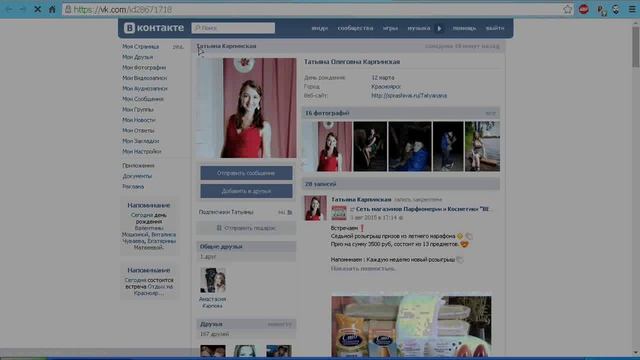The width and height of the screenshot is (640, 360).
Task: Click the browser stop loading button
Action: [37, 9]
